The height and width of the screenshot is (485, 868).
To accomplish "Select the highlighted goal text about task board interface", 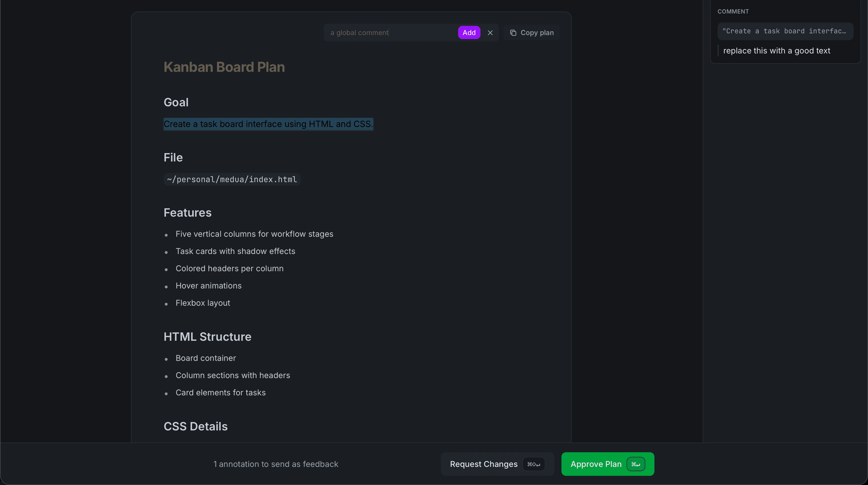I will tap(268, 124).
